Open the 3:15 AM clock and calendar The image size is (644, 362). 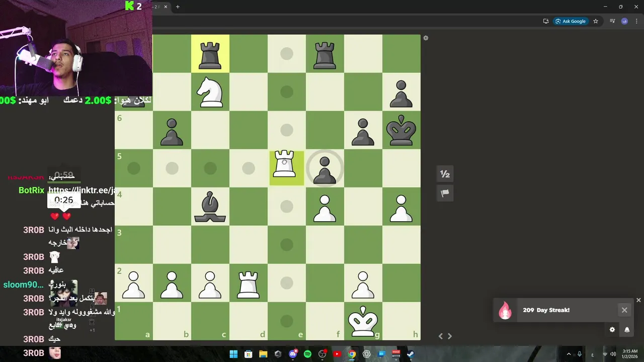click(630, 354)
